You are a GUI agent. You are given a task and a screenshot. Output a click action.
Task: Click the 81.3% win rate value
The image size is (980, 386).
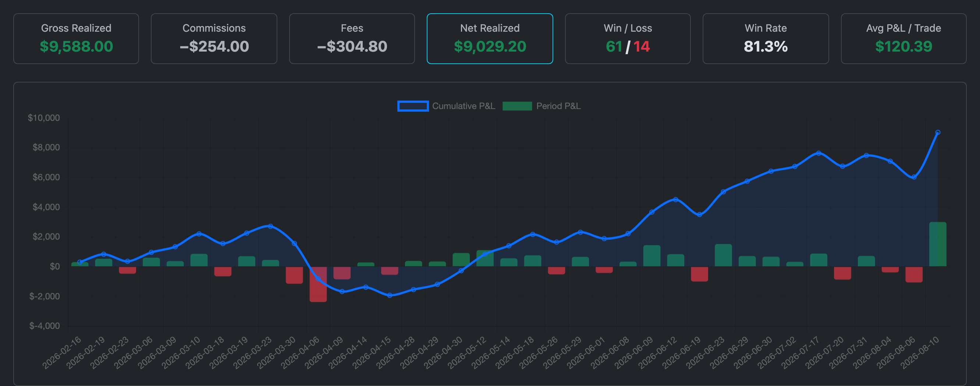766,46
